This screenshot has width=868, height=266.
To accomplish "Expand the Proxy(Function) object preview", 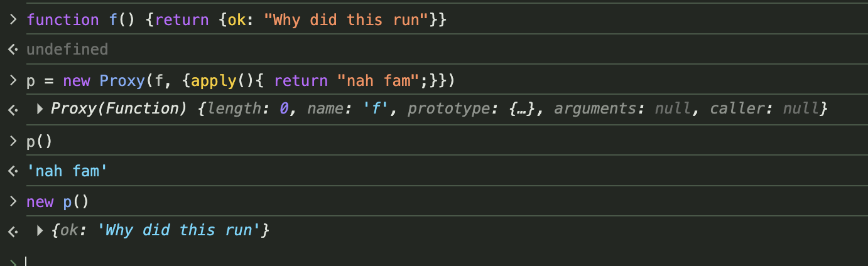I will coord(40,109).
